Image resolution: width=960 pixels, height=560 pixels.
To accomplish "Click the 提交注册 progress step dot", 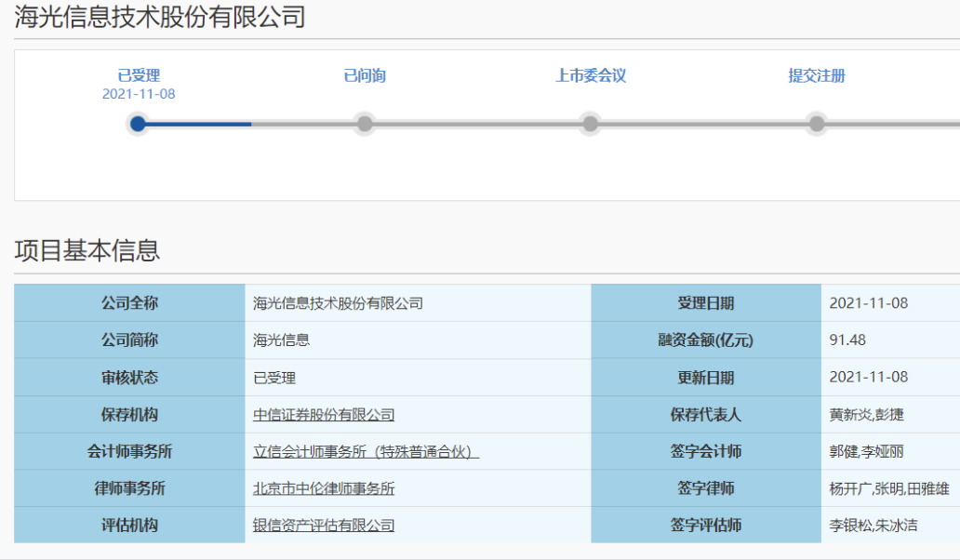I will tap(817, 124).
